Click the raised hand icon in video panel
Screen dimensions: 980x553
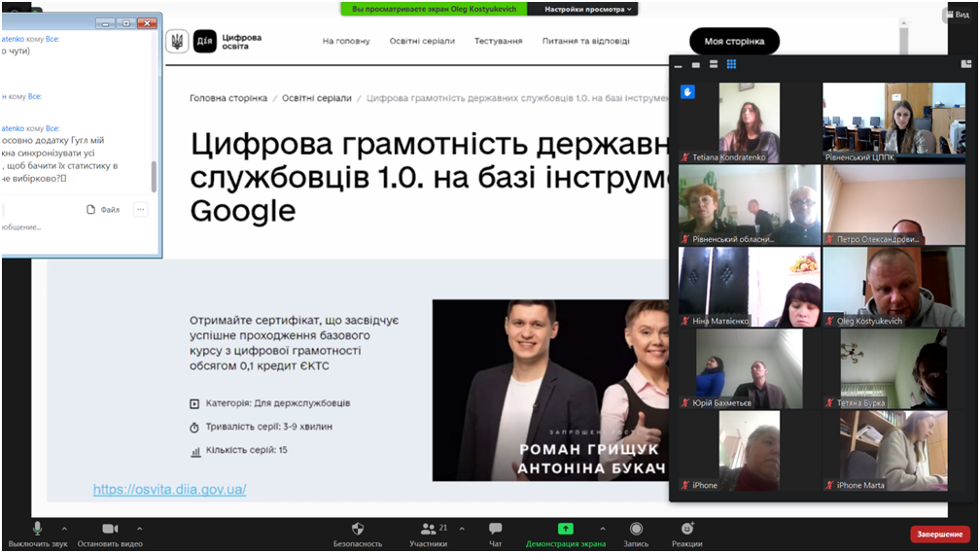coord(687,92)
